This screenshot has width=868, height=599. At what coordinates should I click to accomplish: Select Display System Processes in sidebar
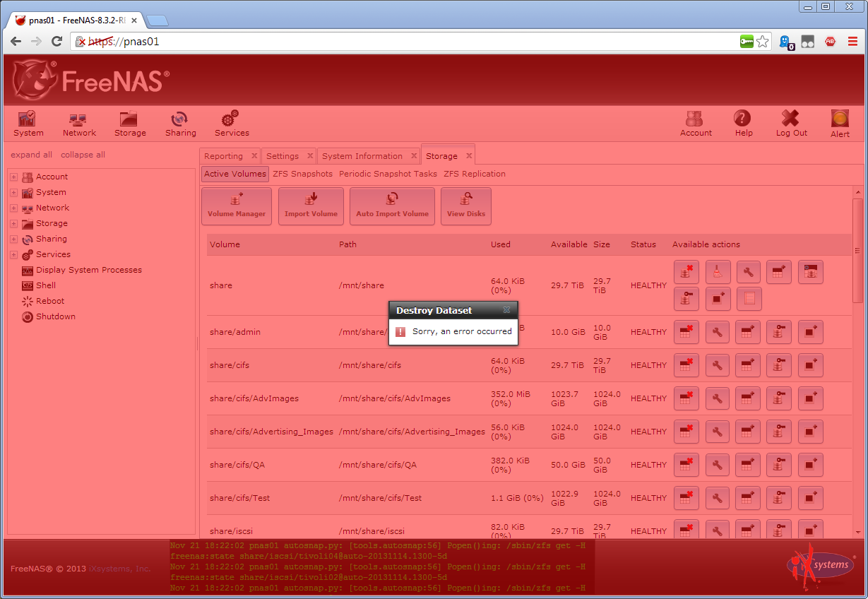pos(89,270)
